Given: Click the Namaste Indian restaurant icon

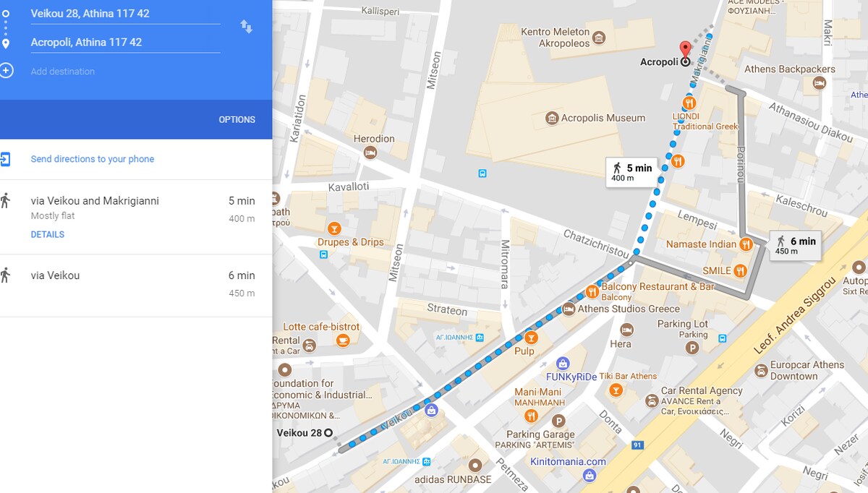Looking at the screenshot, I should pyautogui.click(x=746, y=244).
